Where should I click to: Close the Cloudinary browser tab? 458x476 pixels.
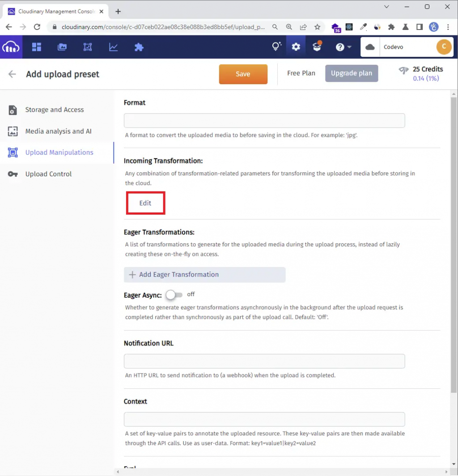click(x=102, y=12)
